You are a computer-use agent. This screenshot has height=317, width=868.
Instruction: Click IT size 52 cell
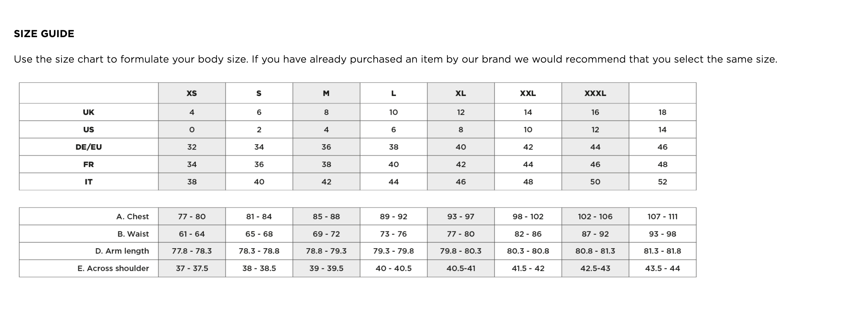[662, 182]
